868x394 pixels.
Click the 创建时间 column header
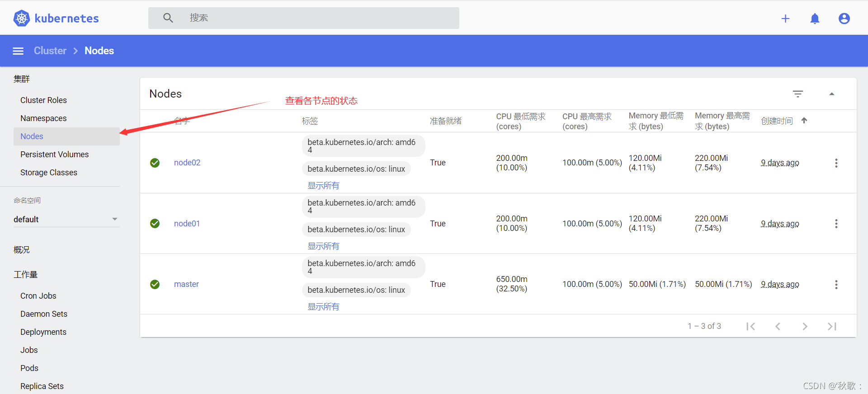[777, 121]
